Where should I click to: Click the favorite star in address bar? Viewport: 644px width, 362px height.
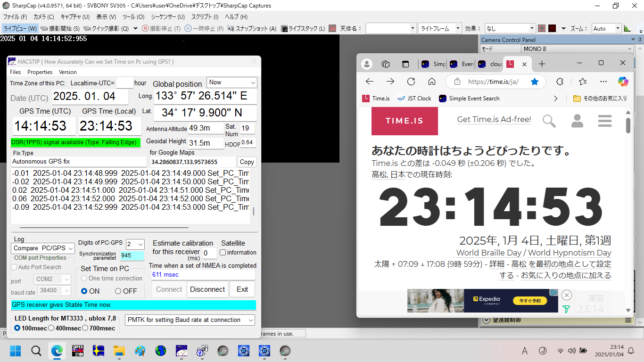535,82
